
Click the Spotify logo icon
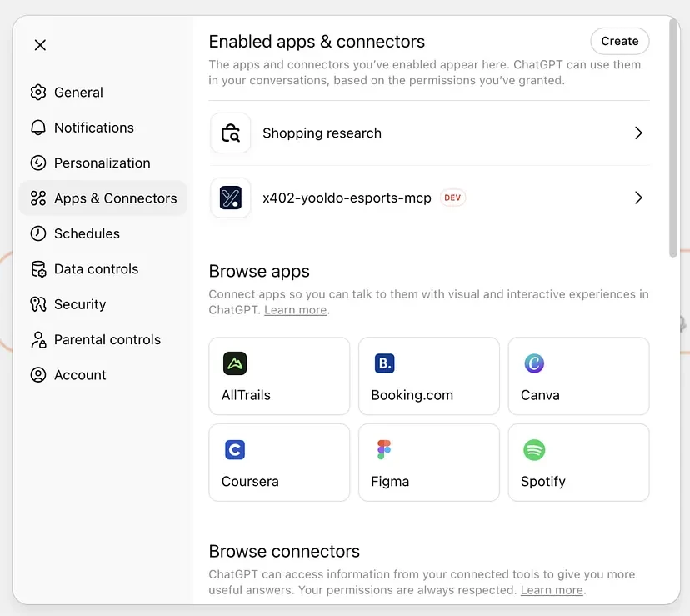click(534, 450)
